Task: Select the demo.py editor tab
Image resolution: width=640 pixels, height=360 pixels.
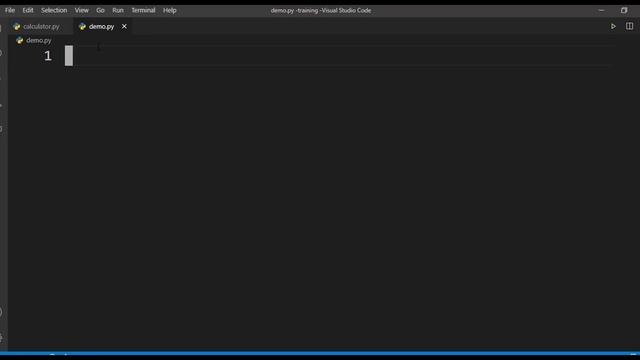Action: click(x=101, y=27)
